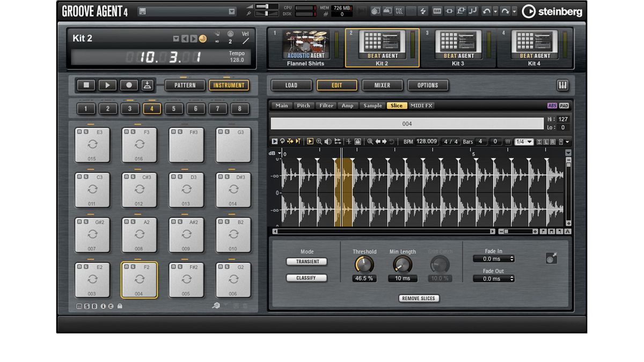Toggle the global Solo S button below pads
This screenshot has height=362, width=644.
click(87, 306)
